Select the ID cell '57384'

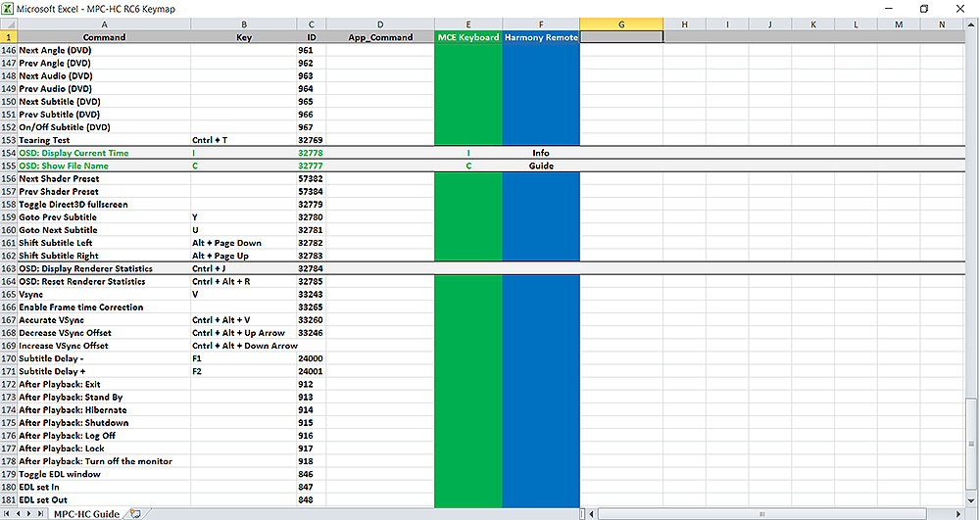(312, 192)
